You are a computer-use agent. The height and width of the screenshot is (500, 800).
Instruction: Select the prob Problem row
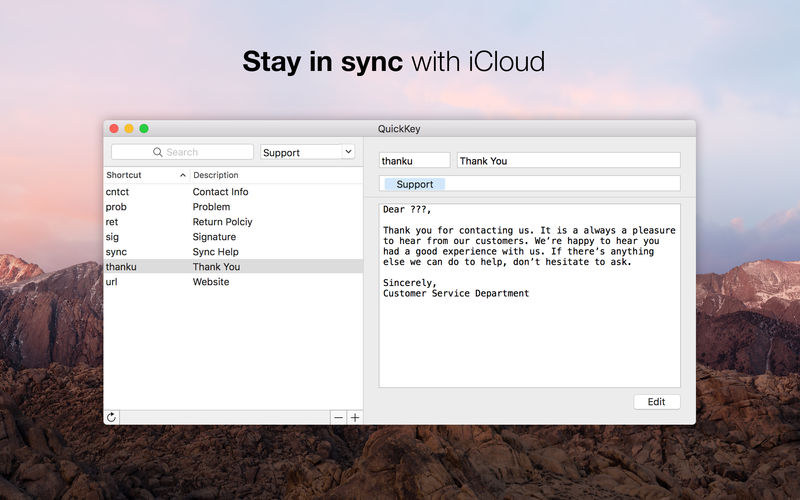[233, 207]
